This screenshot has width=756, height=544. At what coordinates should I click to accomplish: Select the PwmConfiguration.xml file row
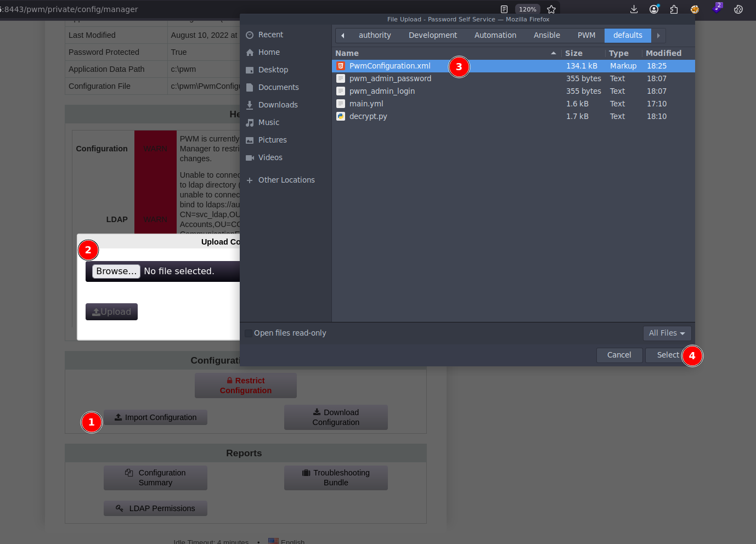pyautogui.click(x=513, y=66)
